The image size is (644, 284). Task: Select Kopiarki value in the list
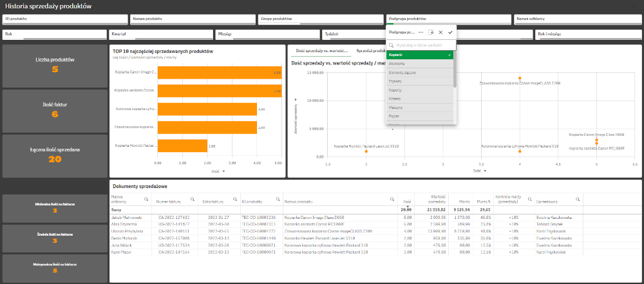pyautogui.click(x=420, y=55)
